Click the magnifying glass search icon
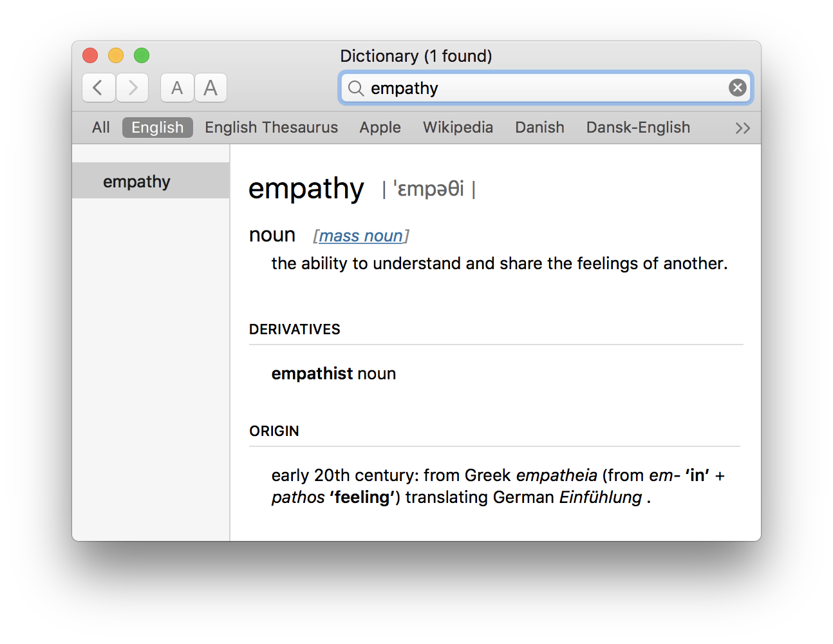The width and height of the screenshot is (833, 644). coord(356,88)
